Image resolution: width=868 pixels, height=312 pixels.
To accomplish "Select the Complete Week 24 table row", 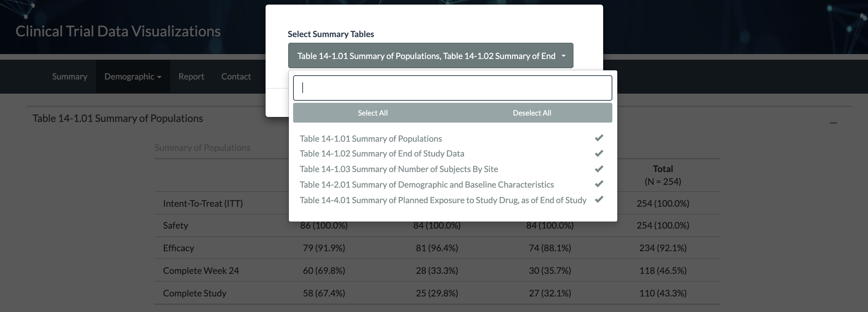I will click(201, 271).
